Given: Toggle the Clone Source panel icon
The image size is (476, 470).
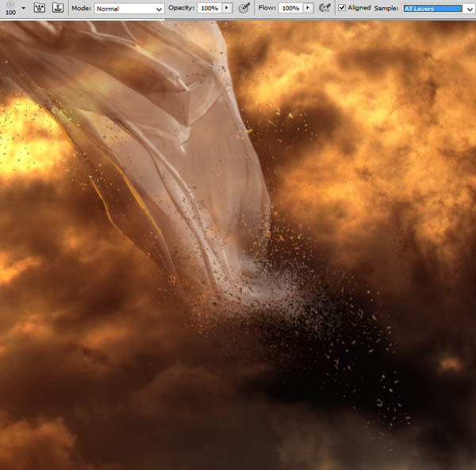Looking at the screenshot, I should pos(58,8).
